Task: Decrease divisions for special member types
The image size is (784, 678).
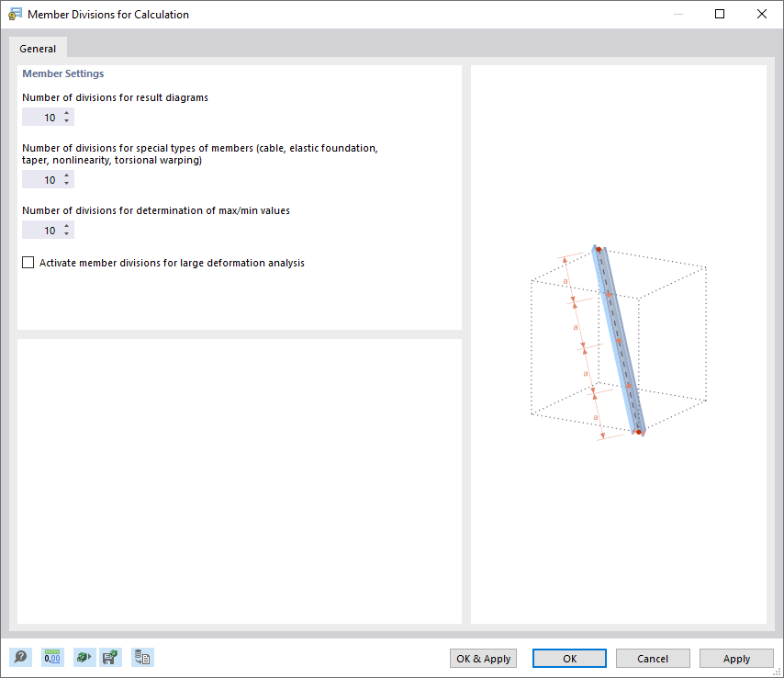Action: [x=66, y=184]
